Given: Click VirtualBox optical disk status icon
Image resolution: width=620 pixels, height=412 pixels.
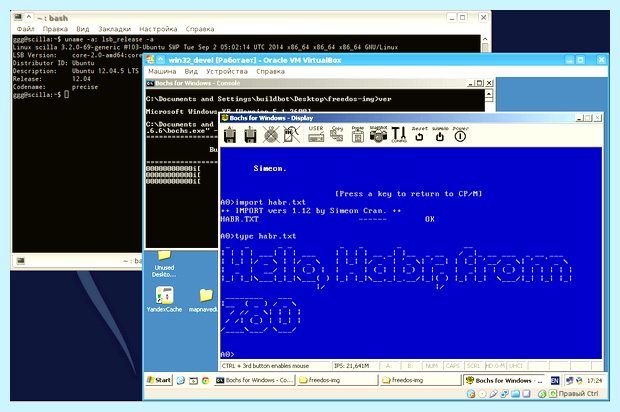Looking at the screenshot, I should pos(482,394).
